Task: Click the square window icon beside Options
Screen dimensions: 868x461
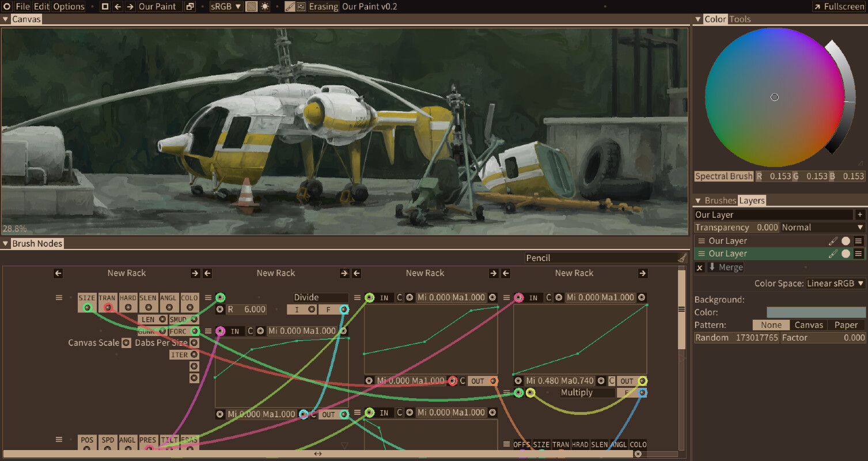Action: point(105,7)
